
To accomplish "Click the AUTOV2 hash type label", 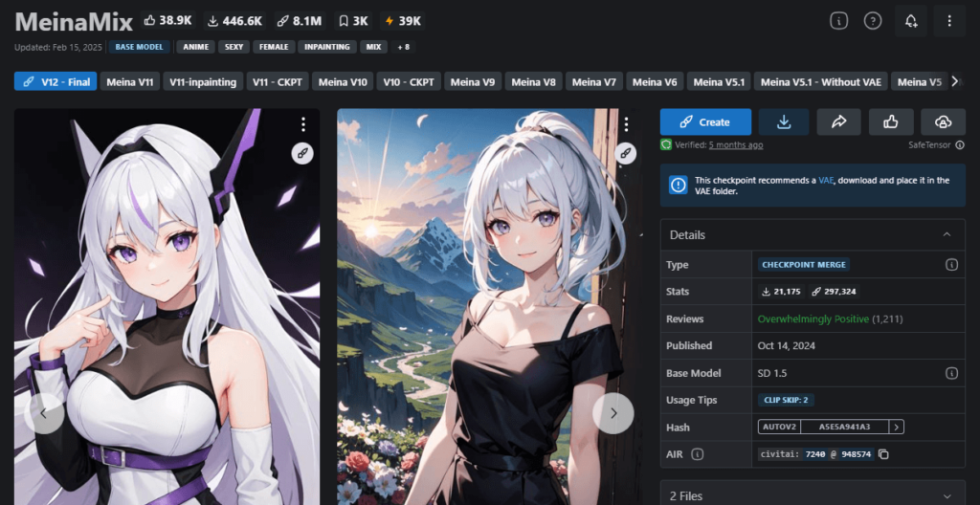I will (x=779, y=428).
